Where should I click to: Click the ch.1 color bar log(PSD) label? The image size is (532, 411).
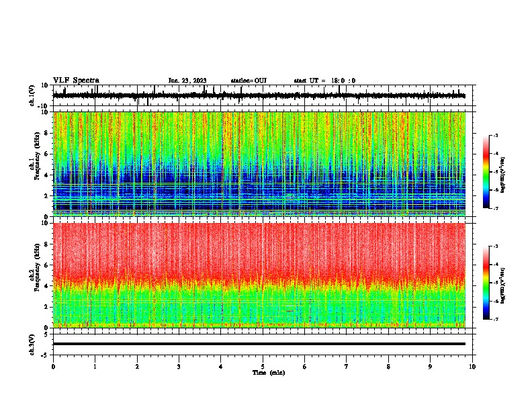coord(503,175)
